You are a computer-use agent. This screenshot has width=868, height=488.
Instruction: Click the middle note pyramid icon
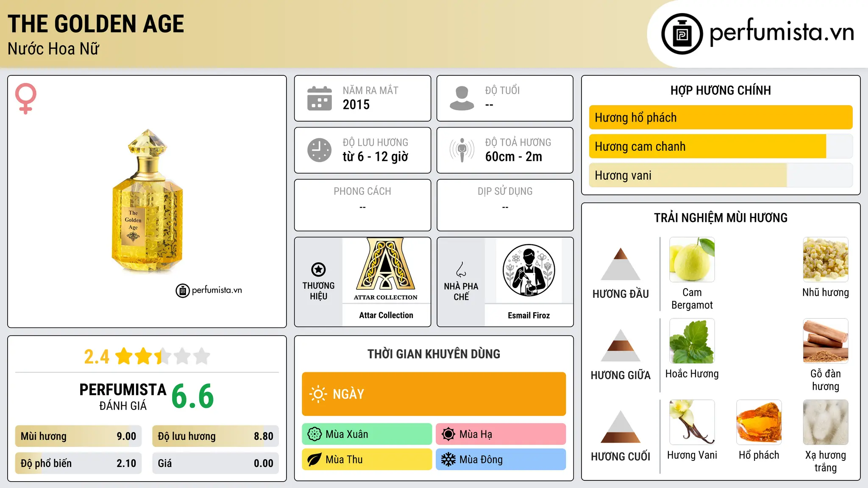(x=620, y=345)
